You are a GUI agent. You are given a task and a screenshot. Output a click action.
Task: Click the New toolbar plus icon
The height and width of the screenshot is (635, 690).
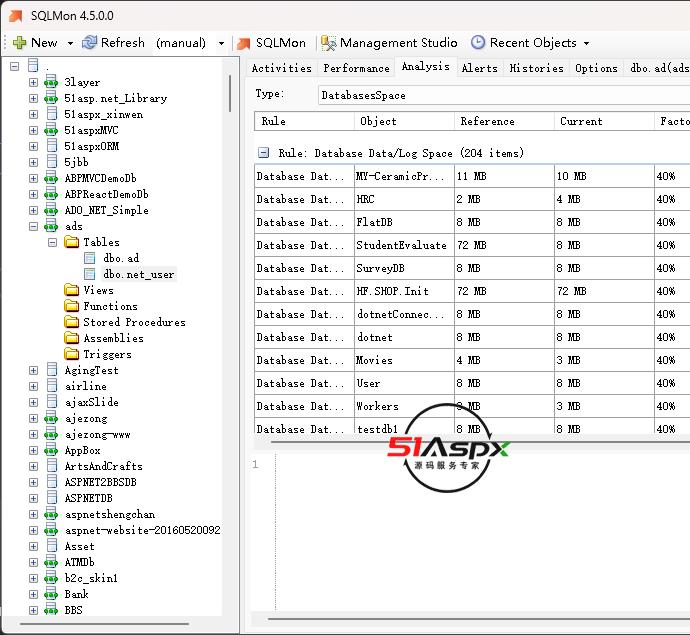pos(19,43)
